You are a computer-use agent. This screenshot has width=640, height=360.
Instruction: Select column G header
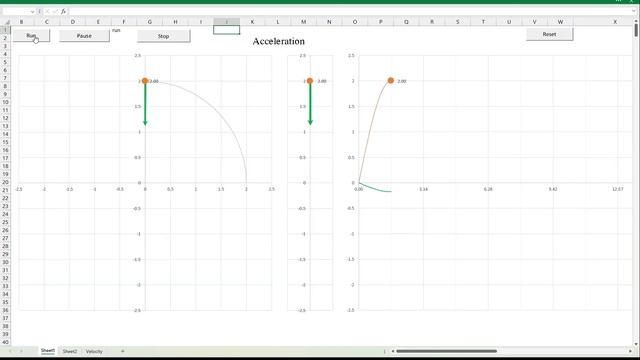149,22
